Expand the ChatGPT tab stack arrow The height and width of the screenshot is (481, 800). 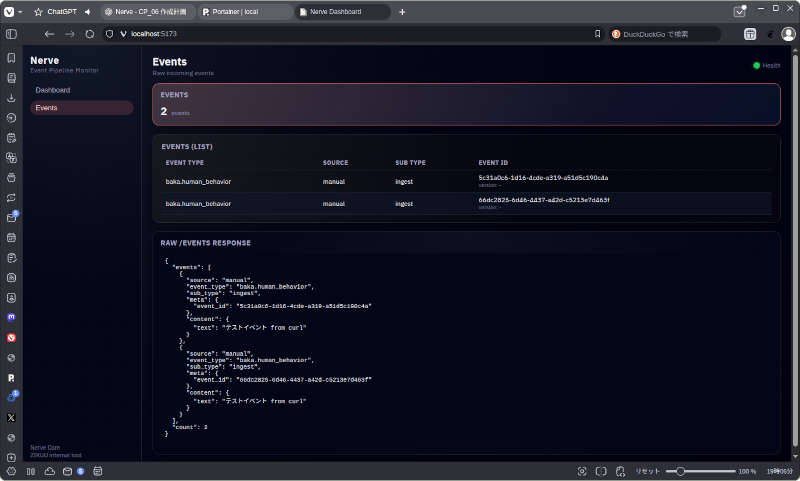86,12
